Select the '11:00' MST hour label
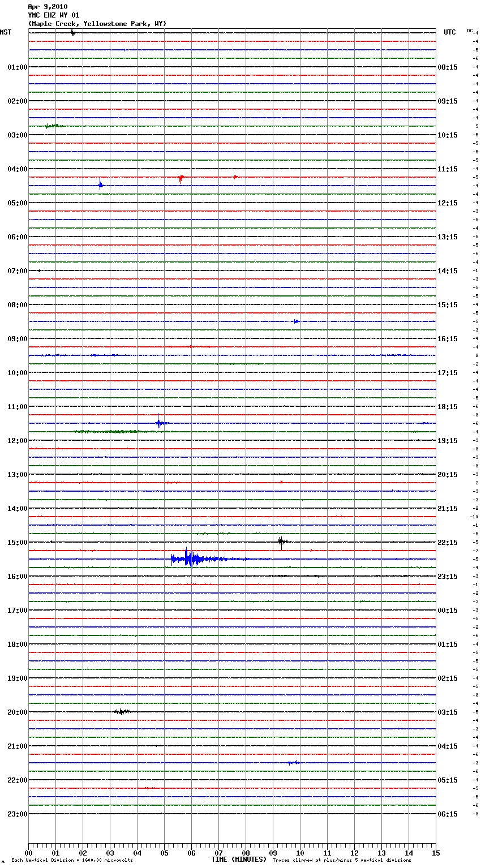481x868 pixels. 18,407
